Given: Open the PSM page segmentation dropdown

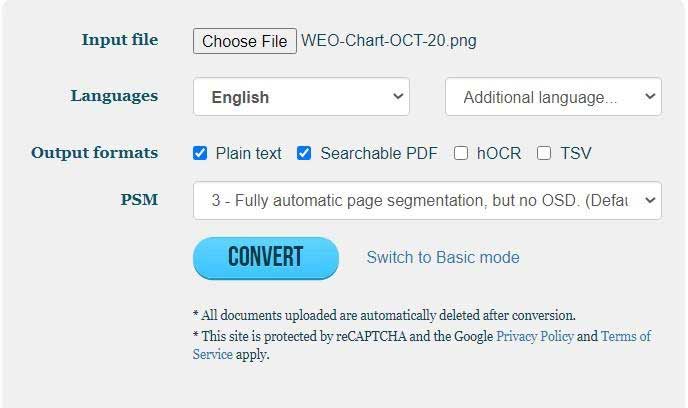Looking at the screenshot, I should coord(427,200).
